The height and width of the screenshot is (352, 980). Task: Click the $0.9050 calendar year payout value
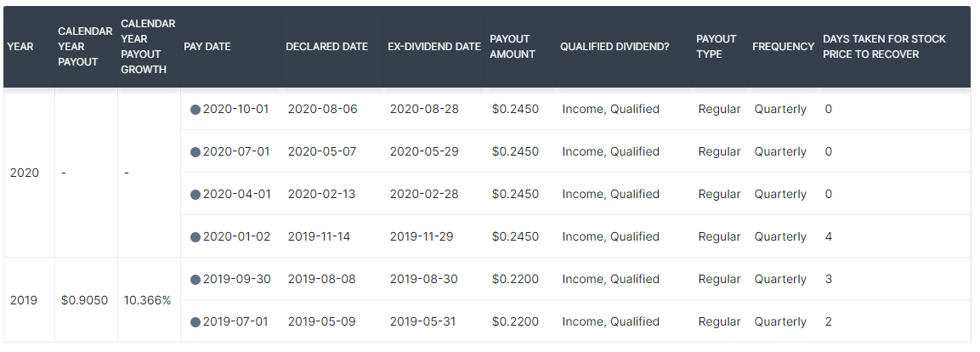click(84, 300)
